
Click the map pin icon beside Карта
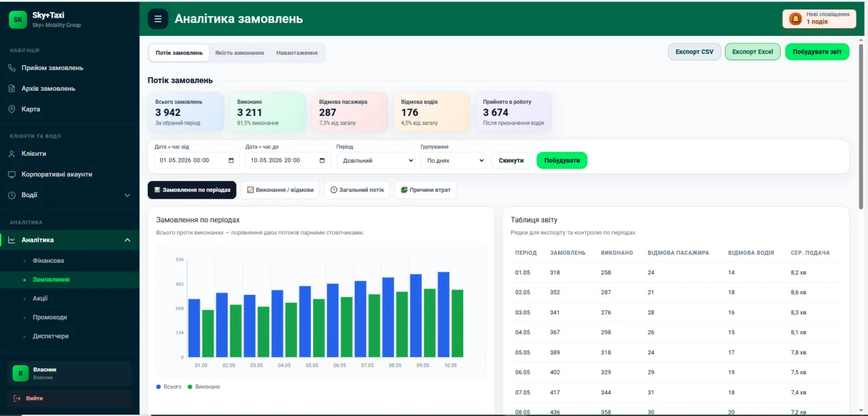12,109
